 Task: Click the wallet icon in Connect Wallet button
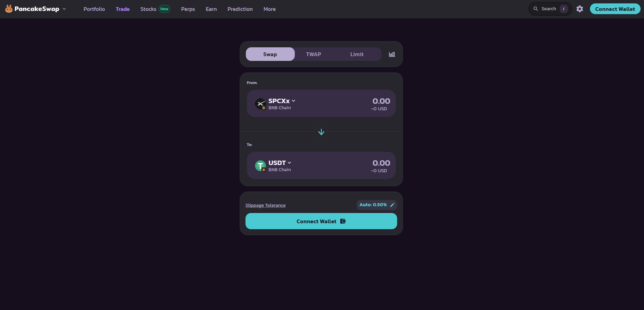[x=343, y=221]
